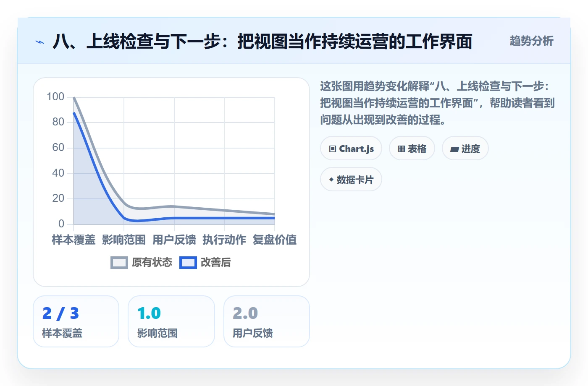Click the 样本覆盖 axis label on the chart

pos(73,240)
